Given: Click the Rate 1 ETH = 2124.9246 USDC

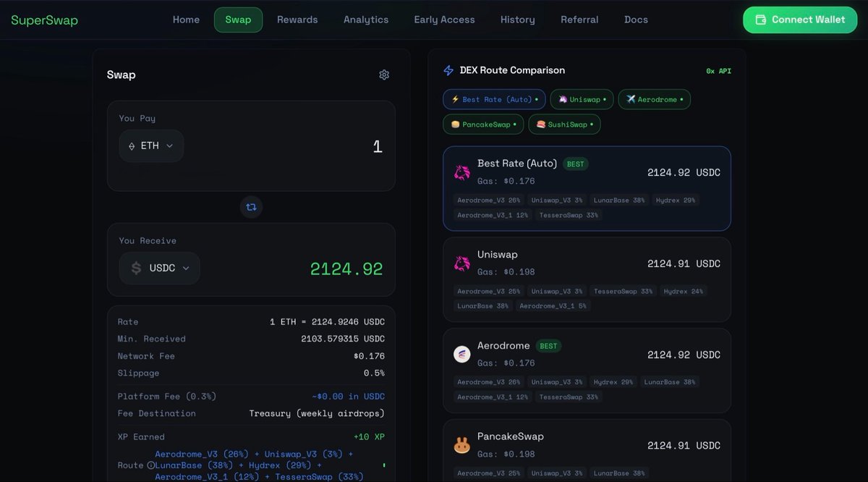Looking at the screenshot, I should [x=327, y=322].
